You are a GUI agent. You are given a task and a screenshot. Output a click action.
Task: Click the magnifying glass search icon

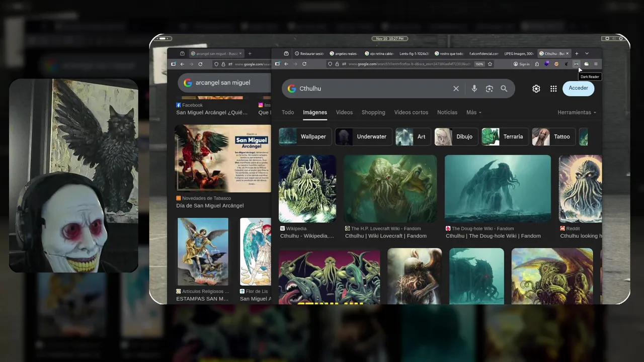pyautogui.click(x=504, y=88)
